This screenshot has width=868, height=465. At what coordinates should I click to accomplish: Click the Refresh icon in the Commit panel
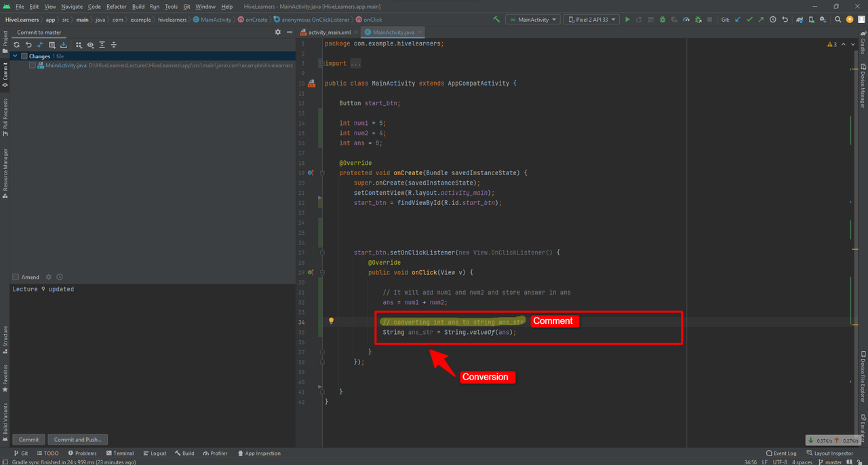coord(17,45)
